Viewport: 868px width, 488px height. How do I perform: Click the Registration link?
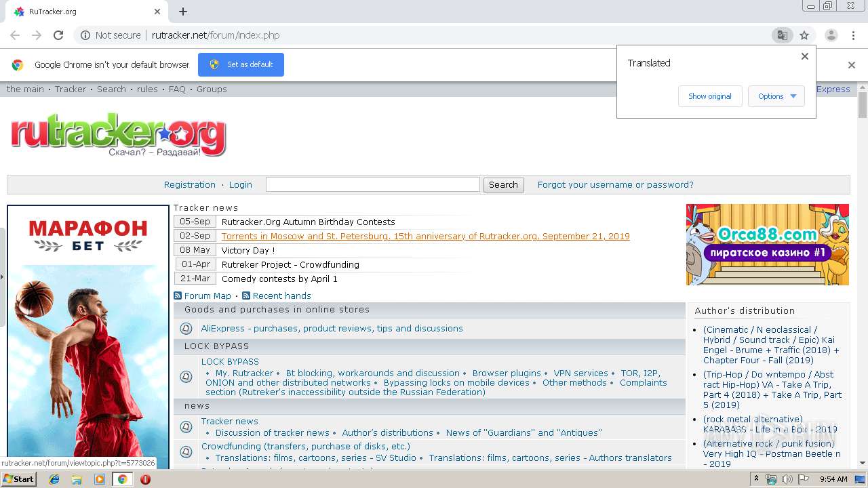(190, 184)
